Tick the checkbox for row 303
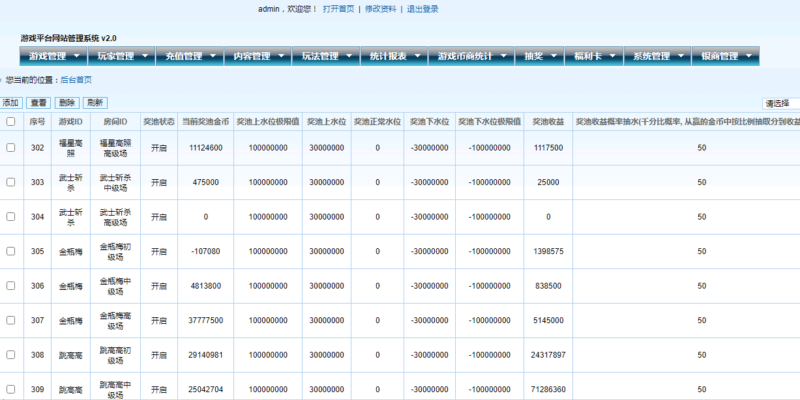This screenshot has height=400, width=800. pyautogui.click(x=11, y=182)
